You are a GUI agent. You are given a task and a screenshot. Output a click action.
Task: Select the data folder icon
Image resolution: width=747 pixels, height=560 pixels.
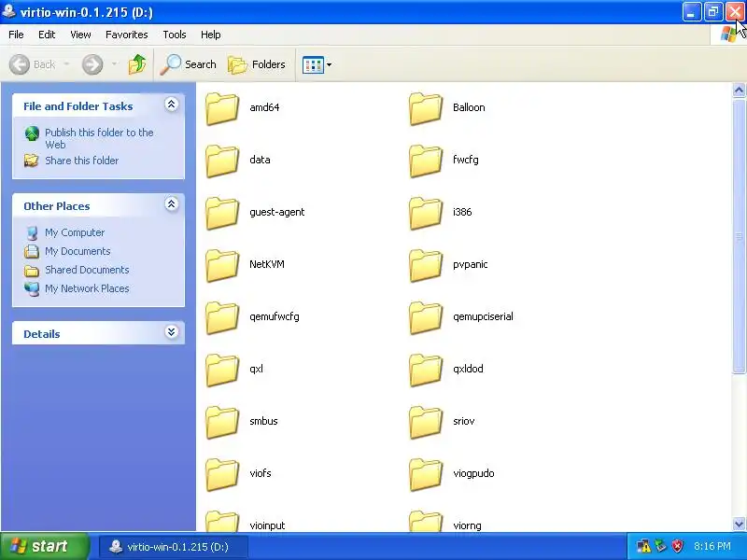[222, 161]
